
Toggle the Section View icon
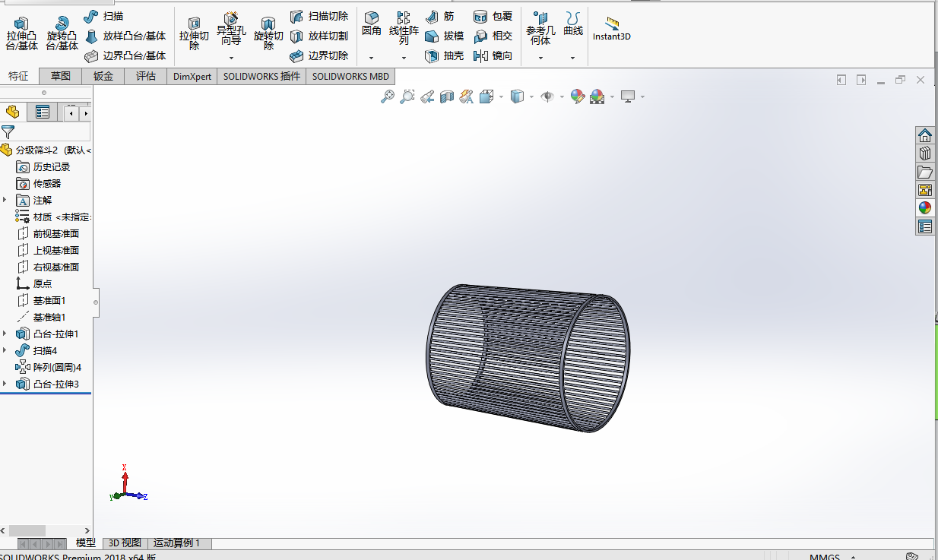coord(447,96)
